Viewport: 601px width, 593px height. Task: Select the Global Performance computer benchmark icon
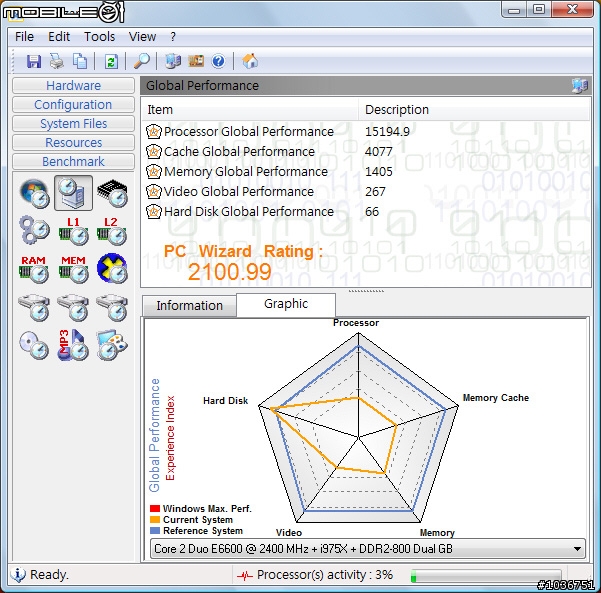point(73,193)
